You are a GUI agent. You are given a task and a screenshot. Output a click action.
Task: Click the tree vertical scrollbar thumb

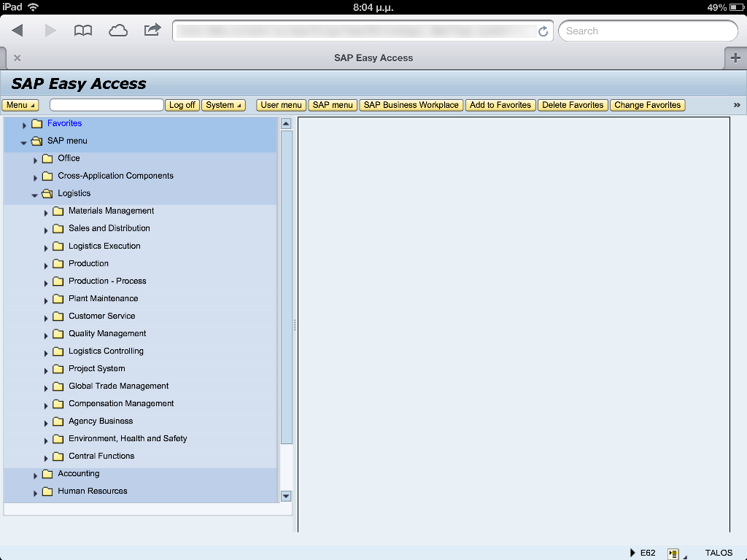(x=286, y=287)
